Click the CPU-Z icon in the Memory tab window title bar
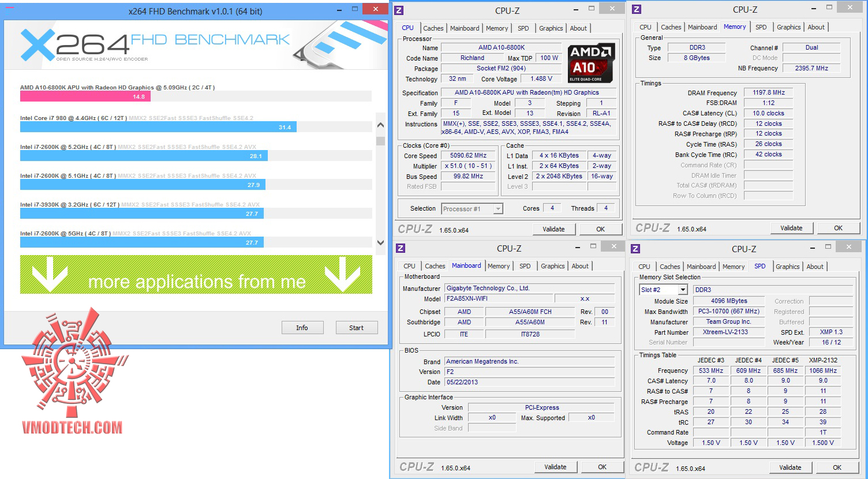This screenshot has height=479, width=868. coord(637,9)
